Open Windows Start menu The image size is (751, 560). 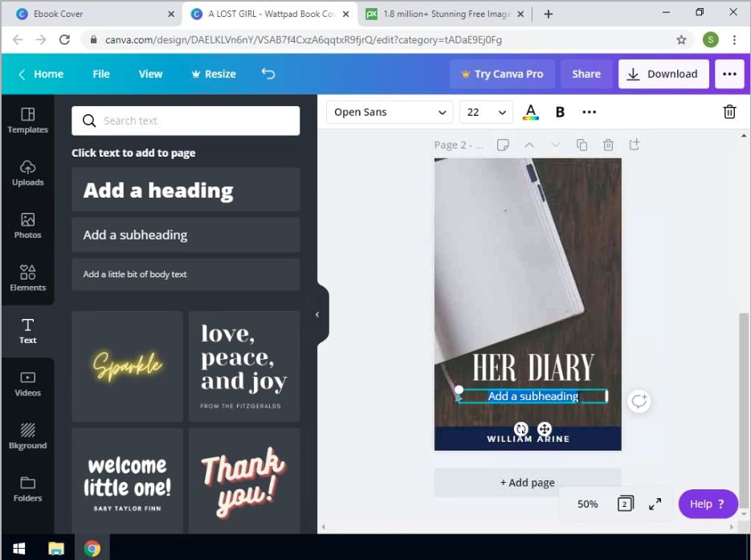pos(19,548)
